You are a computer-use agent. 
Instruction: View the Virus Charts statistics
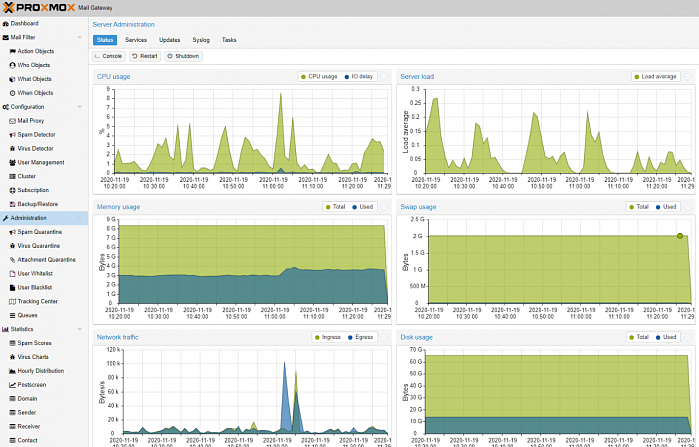click(33, 357)
